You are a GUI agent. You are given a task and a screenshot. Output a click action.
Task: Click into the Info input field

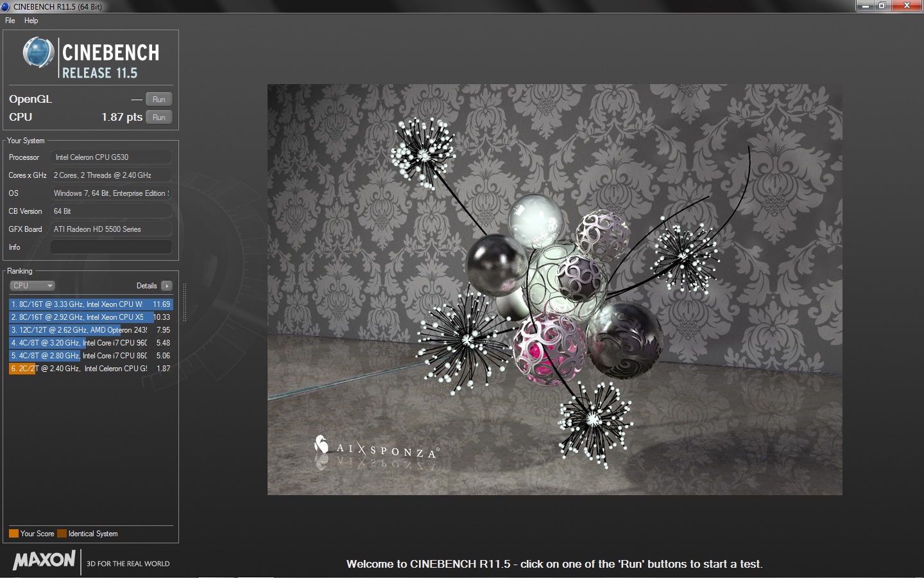[111, 247]
